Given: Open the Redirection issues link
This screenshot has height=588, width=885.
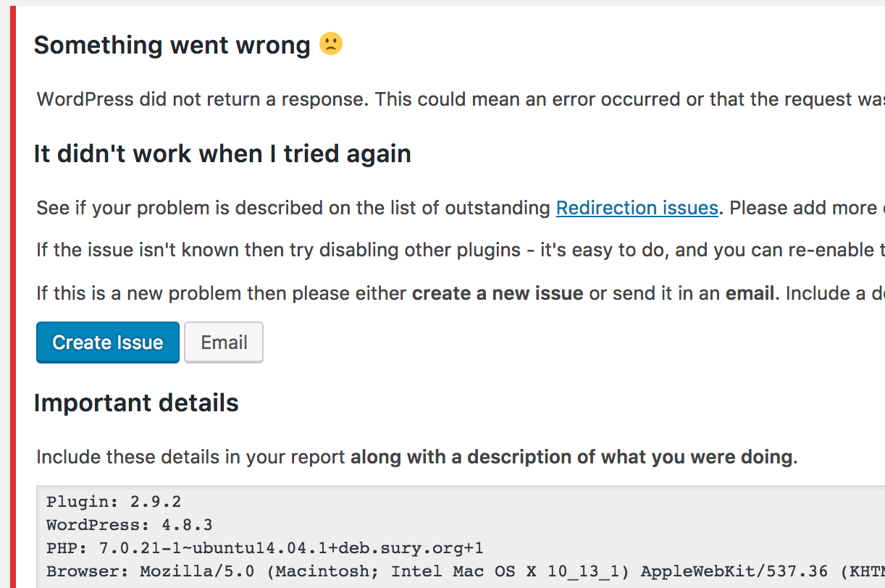Looking at the screenshot, I should pyautogui.click(x=637, y=208).
